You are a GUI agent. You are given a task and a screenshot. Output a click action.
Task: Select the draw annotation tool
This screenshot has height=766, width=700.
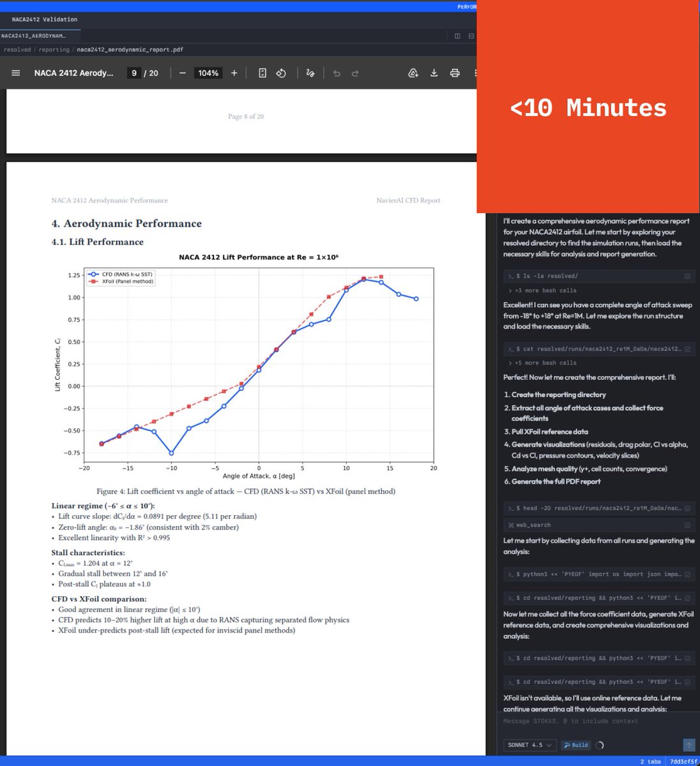(310, 73)
